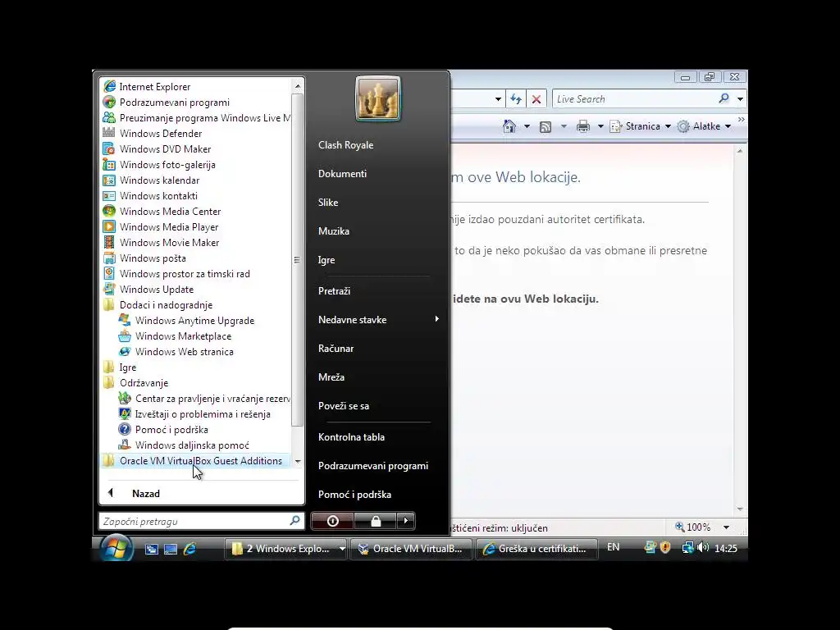This screenshot has width=840, height=630.
Task: Open the zoom level dropdown in status bar
Action: coord(726,527)
